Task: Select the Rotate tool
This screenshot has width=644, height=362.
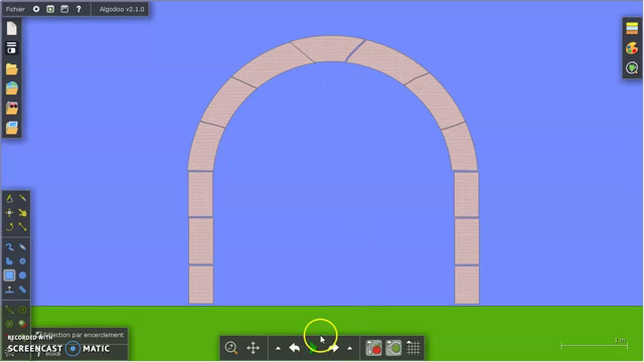Action: [x=10, y=227]
